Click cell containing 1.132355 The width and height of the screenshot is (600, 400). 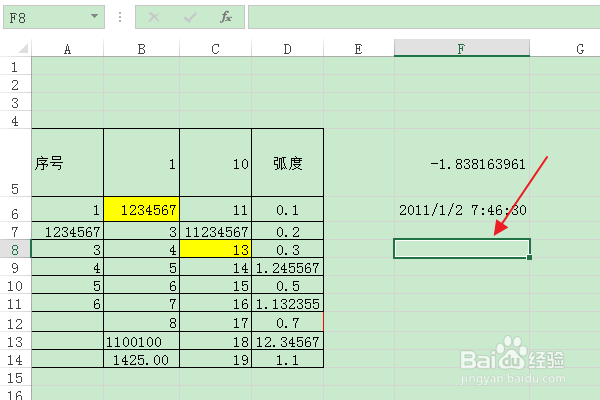point(287,303)
